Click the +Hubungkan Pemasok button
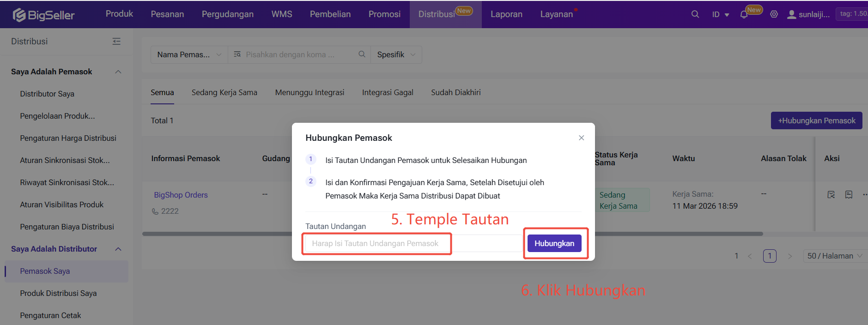868x325 pixels. pos(816,120)
